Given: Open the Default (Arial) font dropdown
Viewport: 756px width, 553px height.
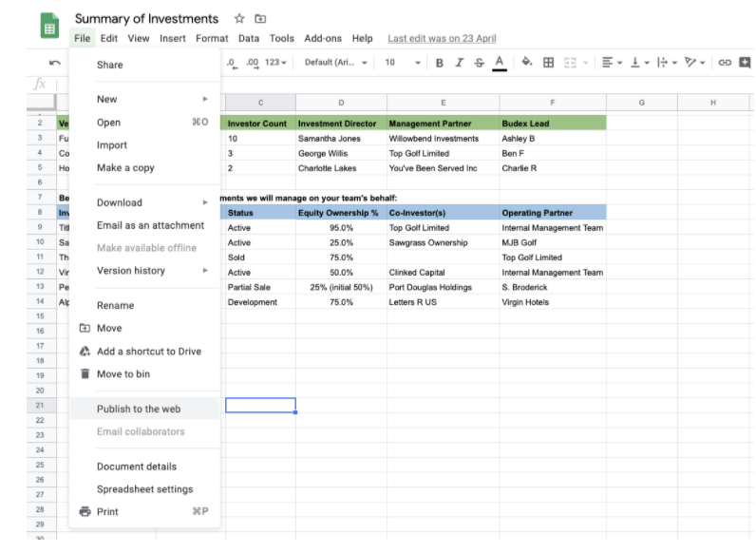Looking at the screenshot, I should coord(336,63).
